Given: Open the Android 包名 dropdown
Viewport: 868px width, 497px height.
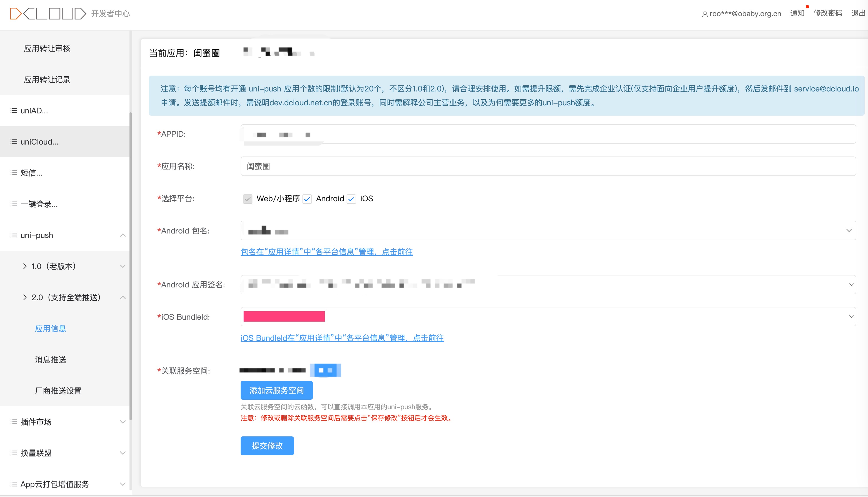Looking at the screenshot, I should tap(849, 230).
